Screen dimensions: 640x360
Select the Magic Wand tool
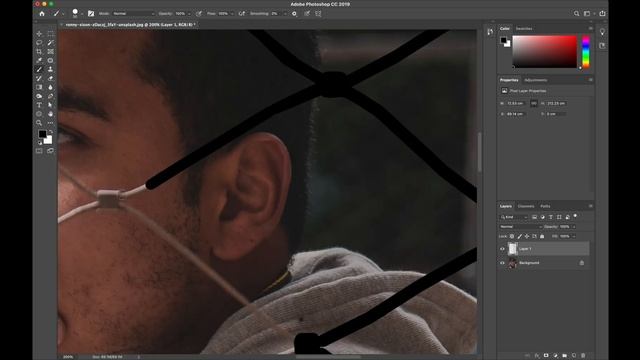coord(50,42)
